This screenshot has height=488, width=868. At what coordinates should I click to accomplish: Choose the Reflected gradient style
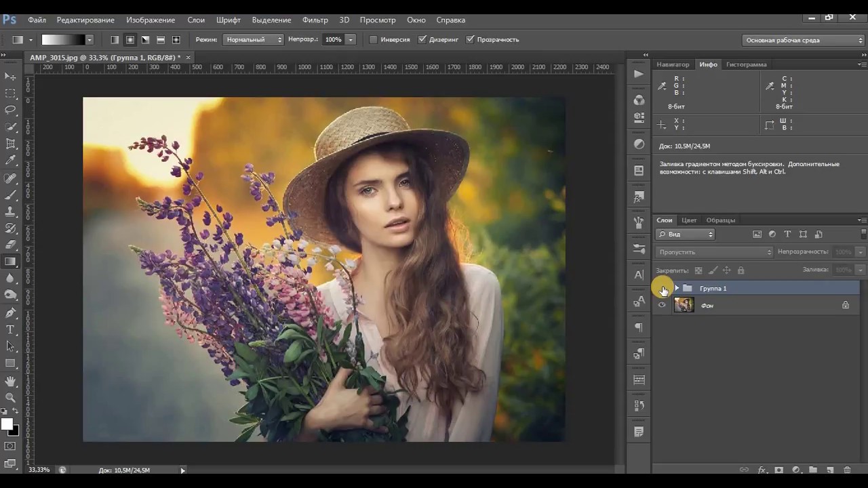pyautogui.click(x=161, y=40)
